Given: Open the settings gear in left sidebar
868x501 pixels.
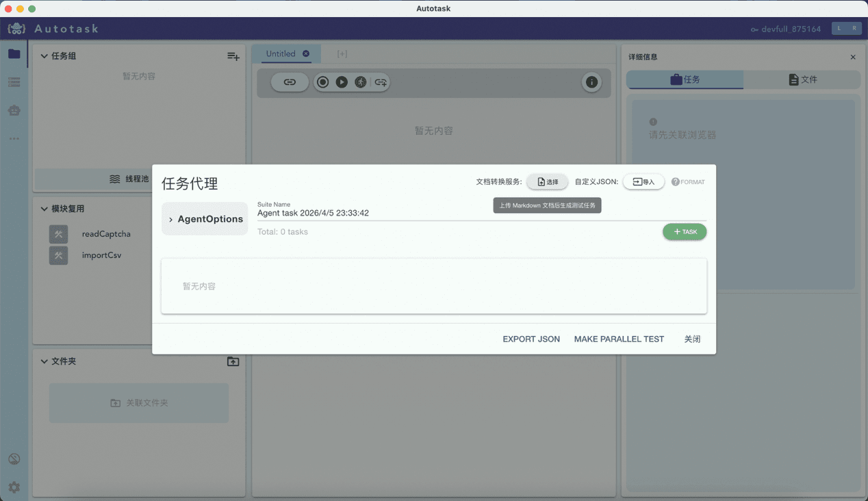Looking at the screenshot, I should [x=14, y=487].
